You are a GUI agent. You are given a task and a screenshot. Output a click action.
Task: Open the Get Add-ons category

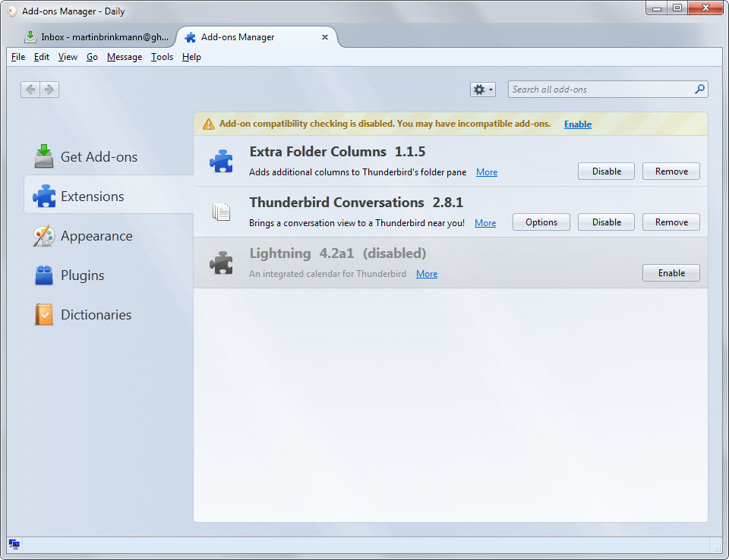[109, 156]
